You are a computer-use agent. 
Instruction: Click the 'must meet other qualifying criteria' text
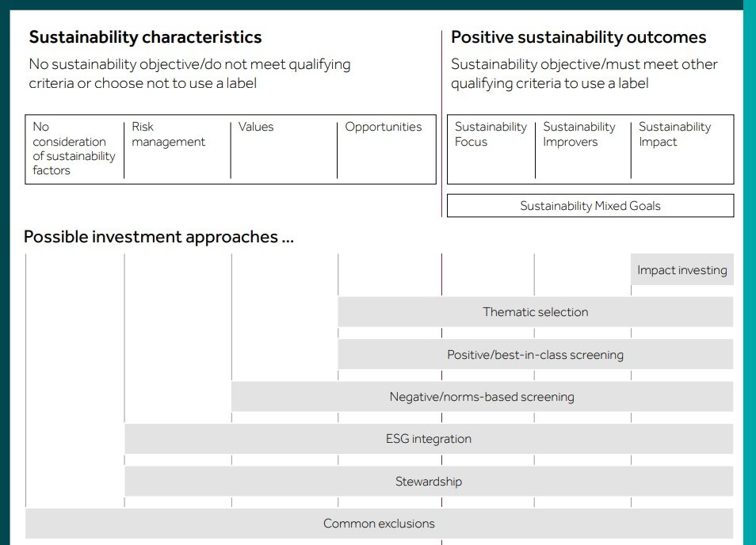584,74
